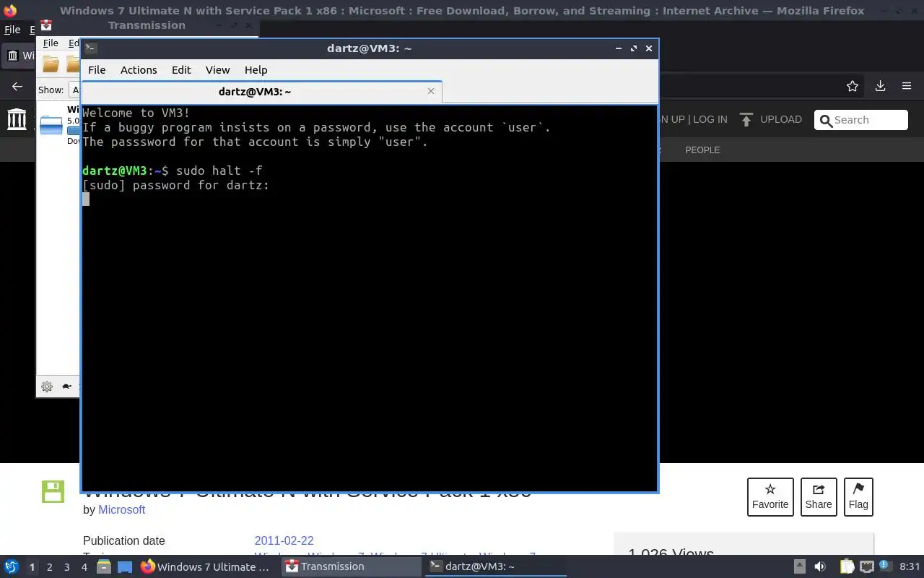Open the Firefox File menu
The image size is (924, 578).
coord(12,30)
